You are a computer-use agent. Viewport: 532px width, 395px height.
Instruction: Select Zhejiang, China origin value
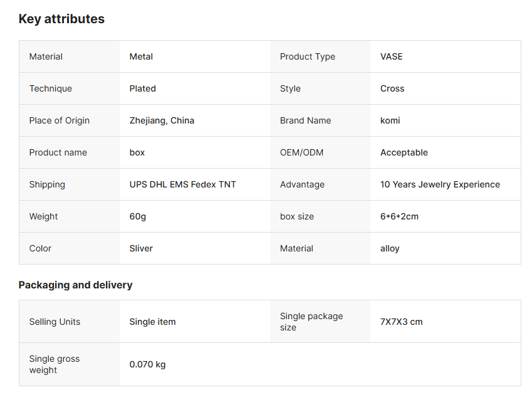162,120
